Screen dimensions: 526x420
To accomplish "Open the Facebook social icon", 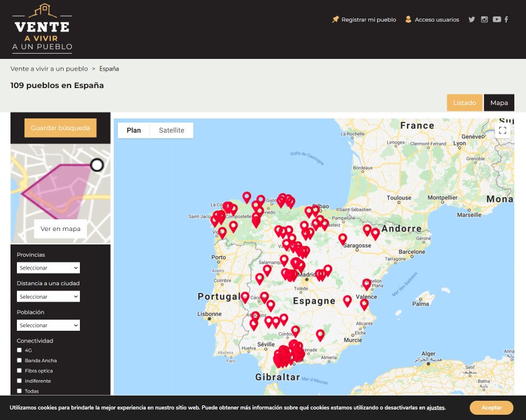I will coord(506,19).
